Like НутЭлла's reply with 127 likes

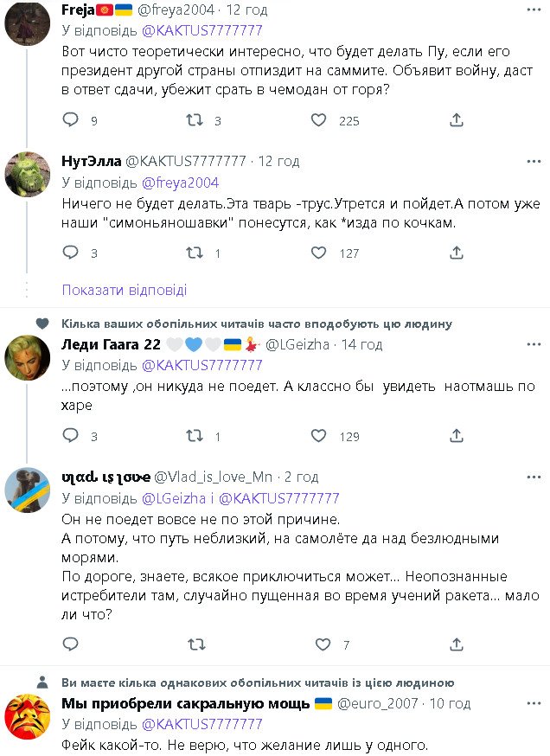coord(319,253)
